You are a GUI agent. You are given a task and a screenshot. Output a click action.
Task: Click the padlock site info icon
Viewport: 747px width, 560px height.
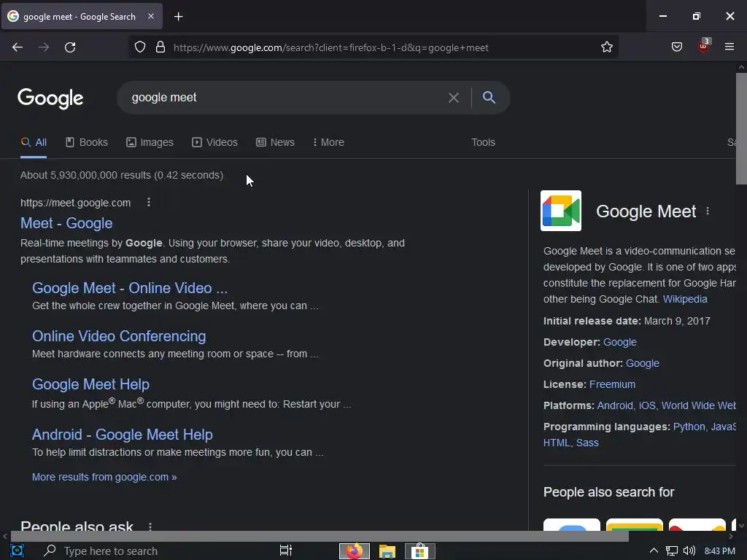pyautogui.click(x=160, y=47)
